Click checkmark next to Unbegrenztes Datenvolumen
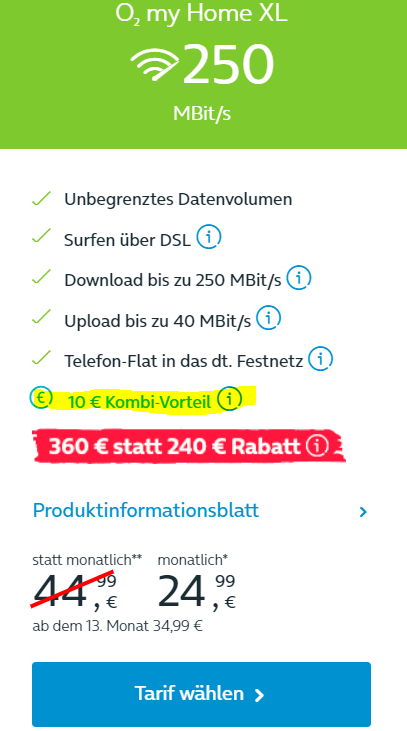This screenshot has width=407, height=731. coord(41,198)
